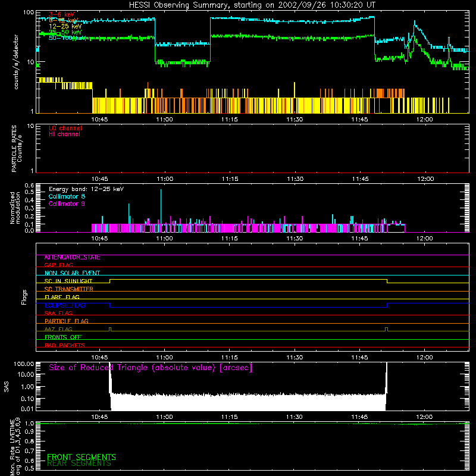The image size is (476, 476).
Task: Click the vertical Flags axis label
Action: (24, 297)
